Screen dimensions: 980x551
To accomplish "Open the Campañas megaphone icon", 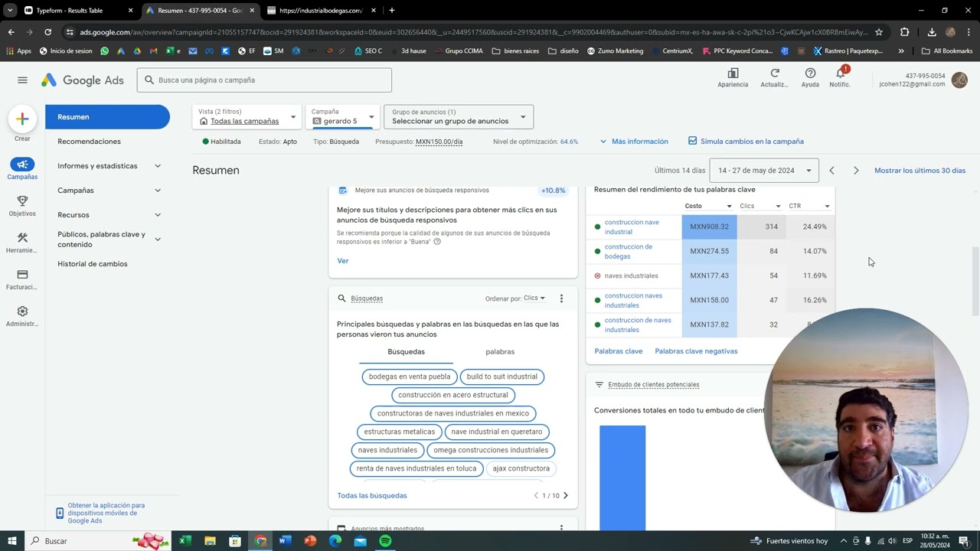I will click(22, 165).
